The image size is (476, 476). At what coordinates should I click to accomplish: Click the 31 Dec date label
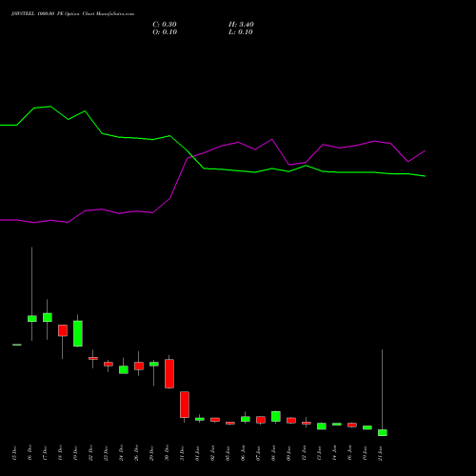pos(182,453)
